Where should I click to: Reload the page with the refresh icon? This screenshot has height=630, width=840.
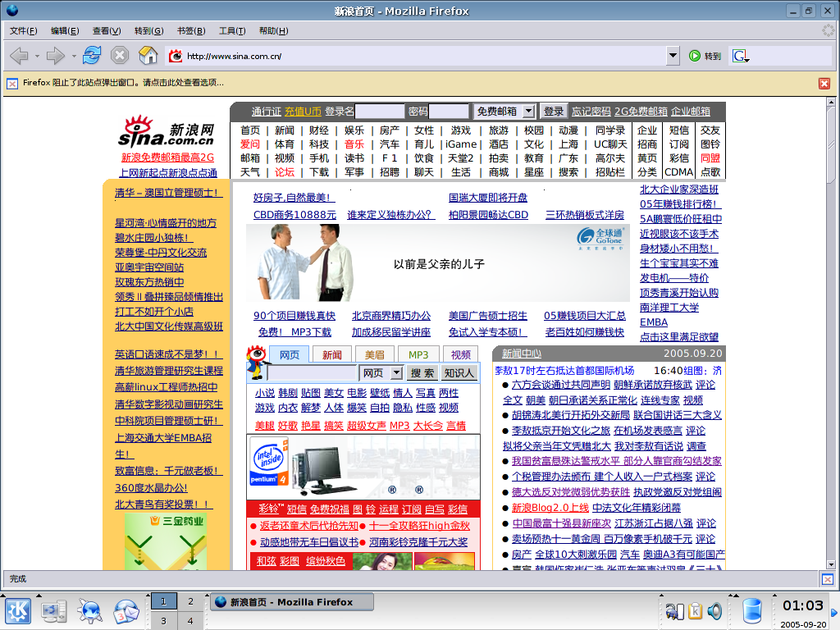[x=92, y=55]
